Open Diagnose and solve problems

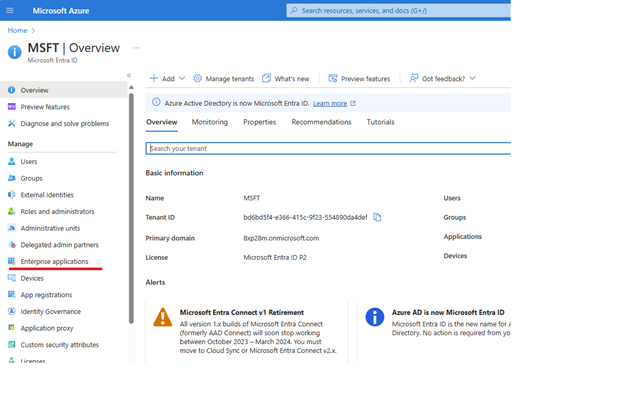[x=64, y=123]
